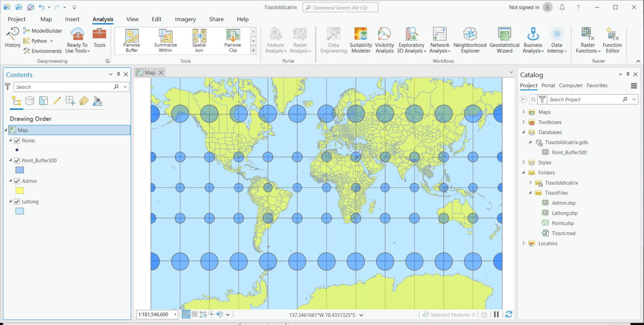Switch to the Imagery ribbon tab
644x325 pixels.
tap(185, 19)
